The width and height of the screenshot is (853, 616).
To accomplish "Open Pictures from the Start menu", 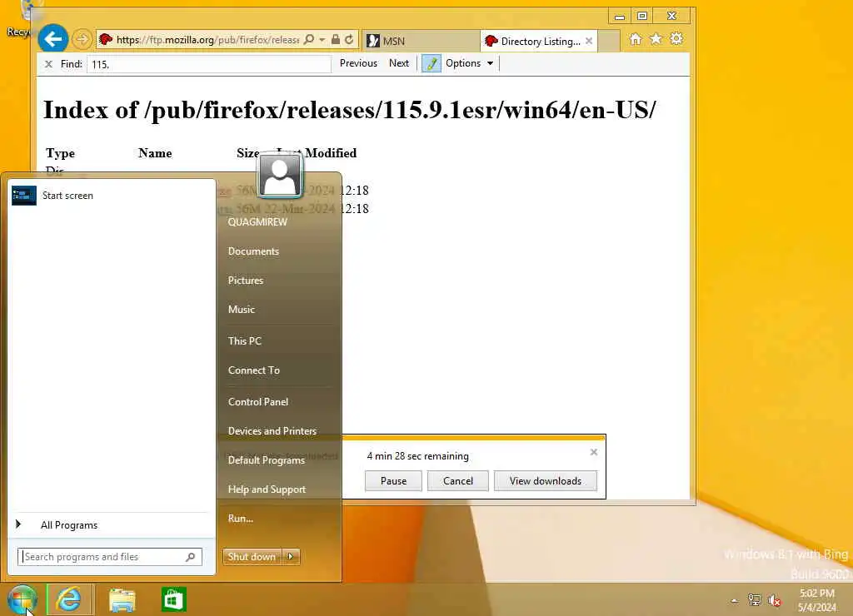I will click(246, 281).
